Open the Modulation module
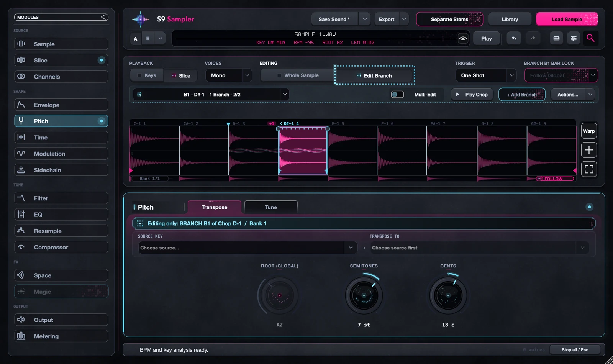 coord(61,154)
